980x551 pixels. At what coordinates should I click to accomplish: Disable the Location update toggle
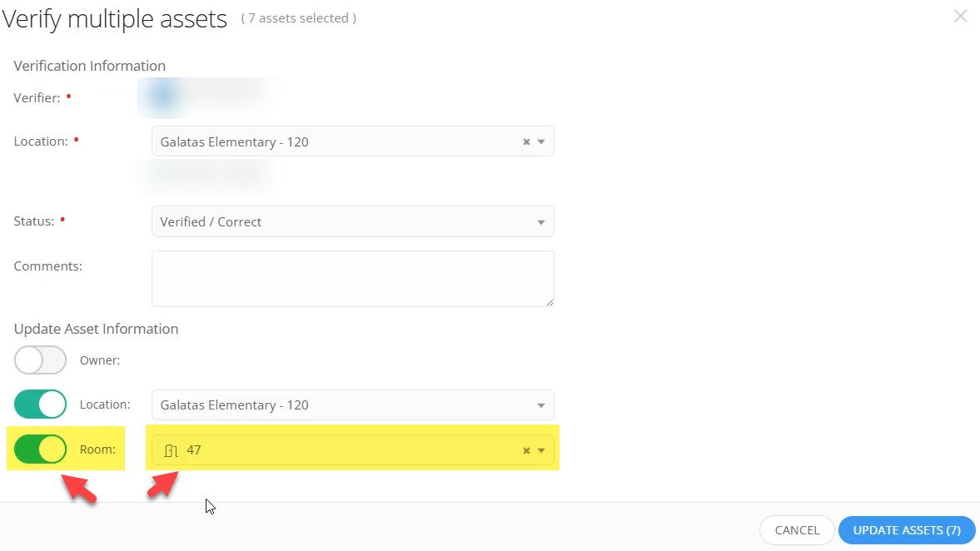tap(40, 404)
